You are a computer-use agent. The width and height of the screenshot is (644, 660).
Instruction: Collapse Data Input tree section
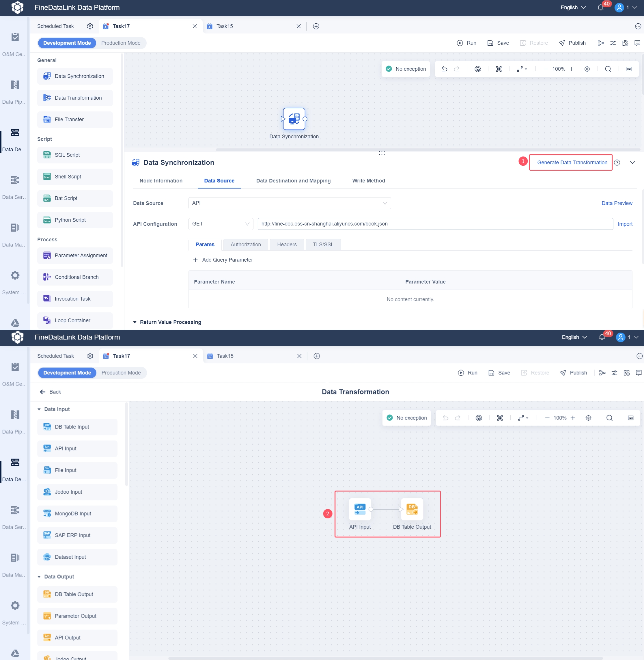39,409
